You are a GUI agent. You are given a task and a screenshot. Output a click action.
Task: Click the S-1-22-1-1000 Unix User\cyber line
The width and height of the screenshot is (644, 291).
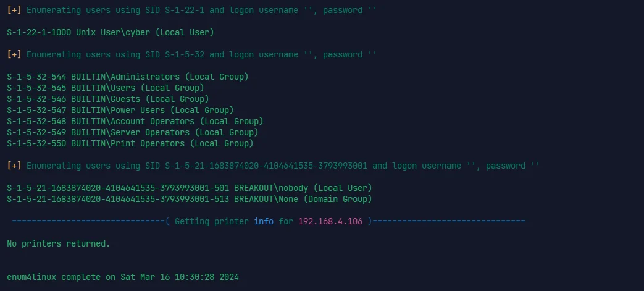(x=111, y=32)
